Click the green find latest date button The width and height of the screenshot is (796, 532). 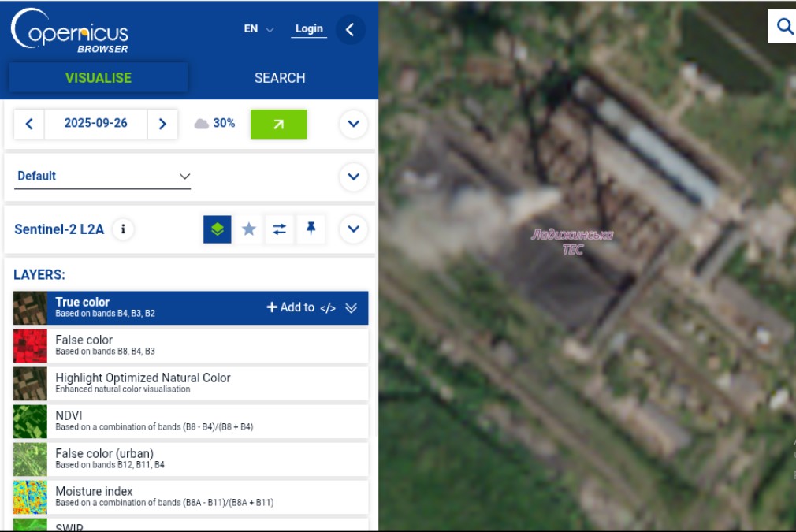[278, 124]
